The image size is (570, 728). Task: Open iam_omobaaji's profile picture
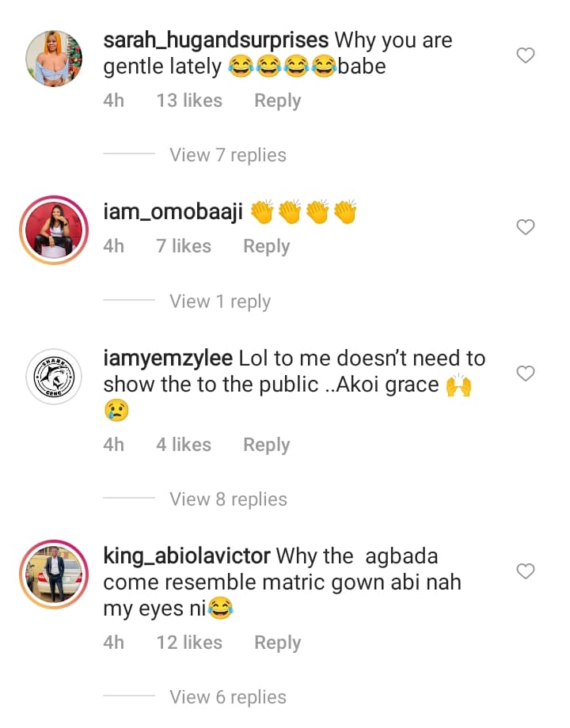click(54, 229)
